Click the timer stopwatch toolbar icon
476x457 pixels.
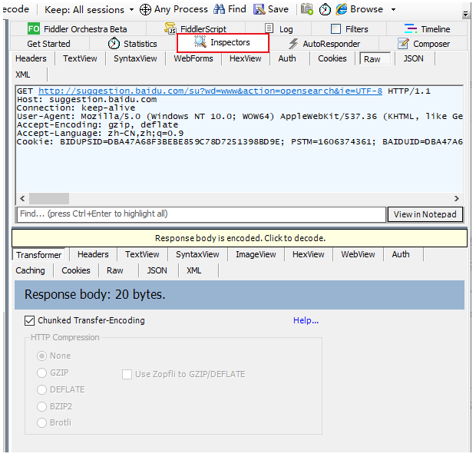(325, 9)
